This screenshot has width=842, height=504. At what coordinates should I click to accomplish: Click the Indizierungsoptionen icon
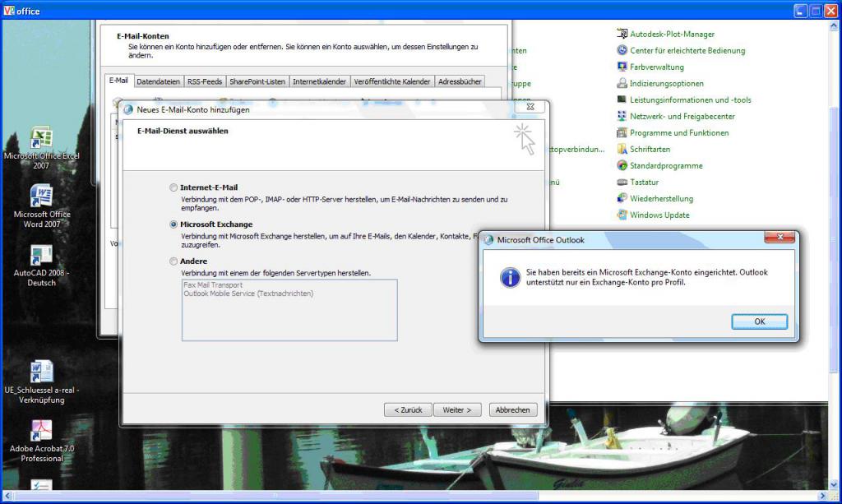[x=622, y=83]
